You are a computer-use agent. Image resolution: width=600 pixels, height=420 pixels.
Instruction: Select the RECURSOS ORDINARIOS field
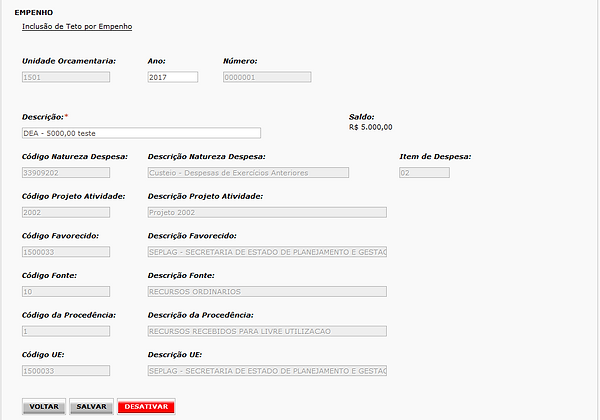pos(267,291)
